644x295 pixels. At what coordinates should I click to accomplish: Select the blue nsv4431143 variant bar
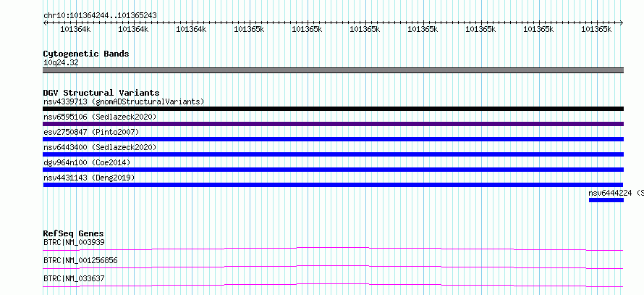click(334, 185)
